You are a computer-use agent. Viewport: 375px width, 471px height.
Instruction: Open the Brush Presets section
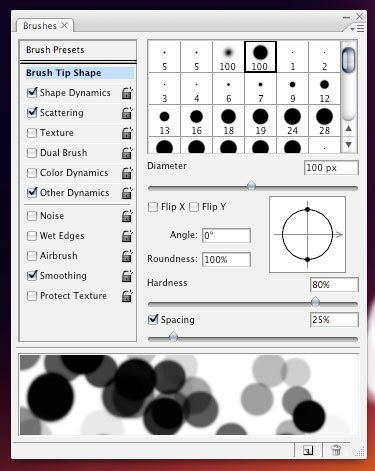tap(78, 50)
